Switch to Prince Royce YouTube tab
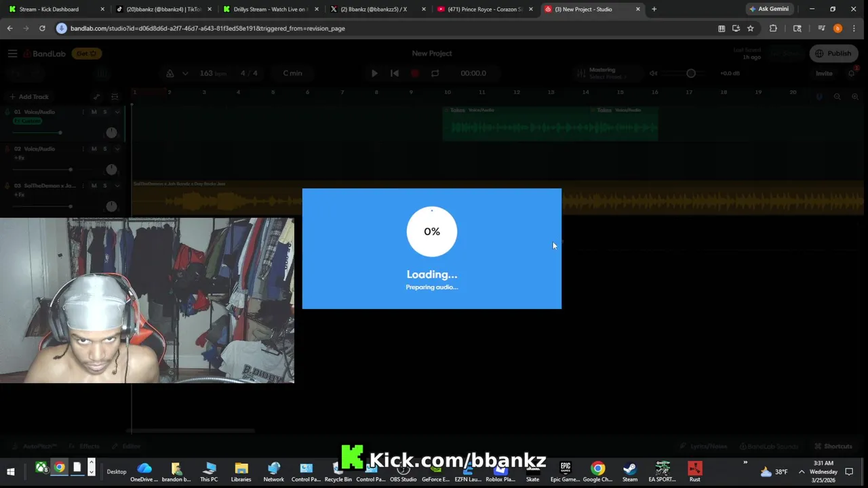Viewport: 868px width, 488px height. (484, 9)
